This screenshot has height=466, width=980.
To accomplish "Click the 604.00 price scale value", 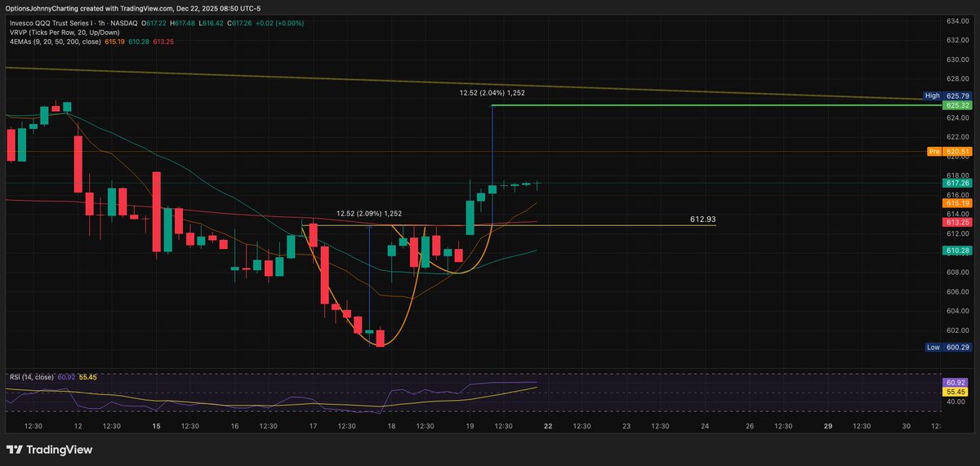I will (x=959, y=311).
